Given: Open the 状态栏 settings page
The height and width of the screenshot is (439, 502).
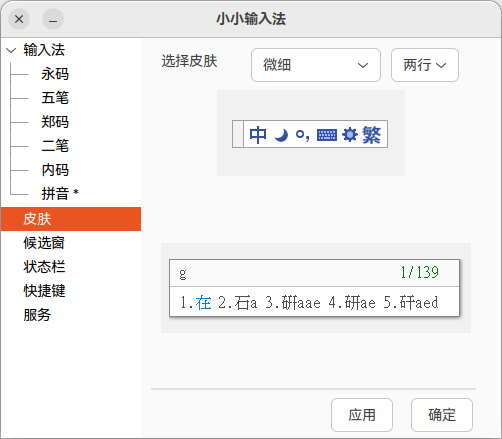Looking at the screenshot, I should [44, 267].
